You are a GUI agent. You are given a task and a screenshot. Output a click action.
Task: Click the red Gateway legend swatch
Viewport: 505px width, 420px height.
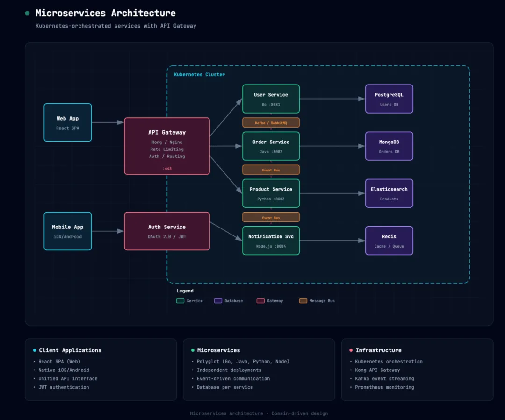coord(260,301)
